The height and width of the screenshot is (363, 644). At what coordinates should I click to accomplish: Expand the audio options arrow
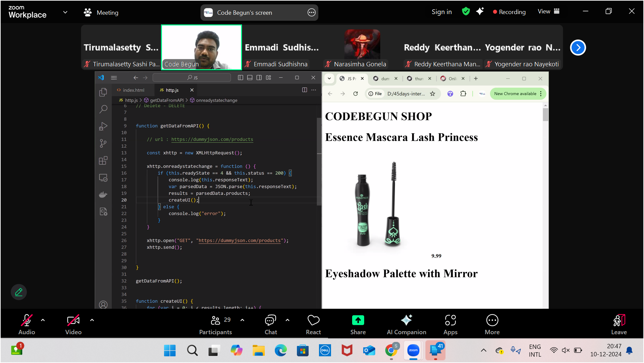click(x=43, y=320)
